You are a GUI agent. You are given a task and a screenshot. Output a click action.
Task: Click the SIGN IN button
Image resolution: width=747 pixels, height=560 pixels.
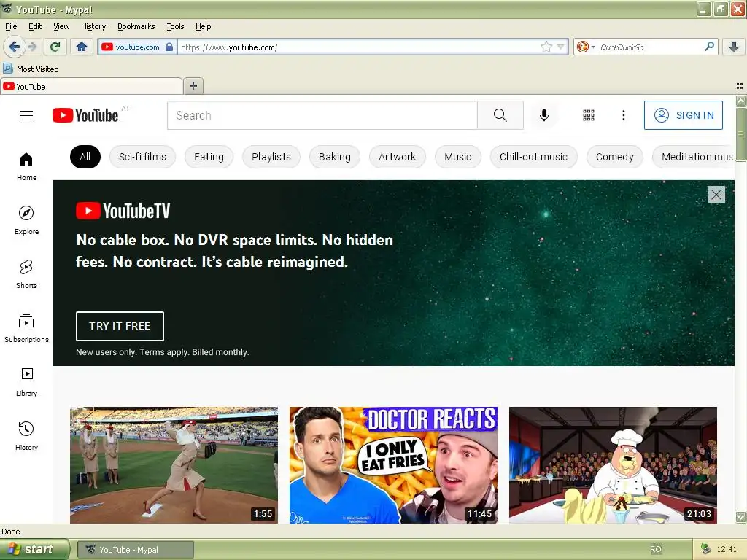pyautogui.click(x=683, y=115)
